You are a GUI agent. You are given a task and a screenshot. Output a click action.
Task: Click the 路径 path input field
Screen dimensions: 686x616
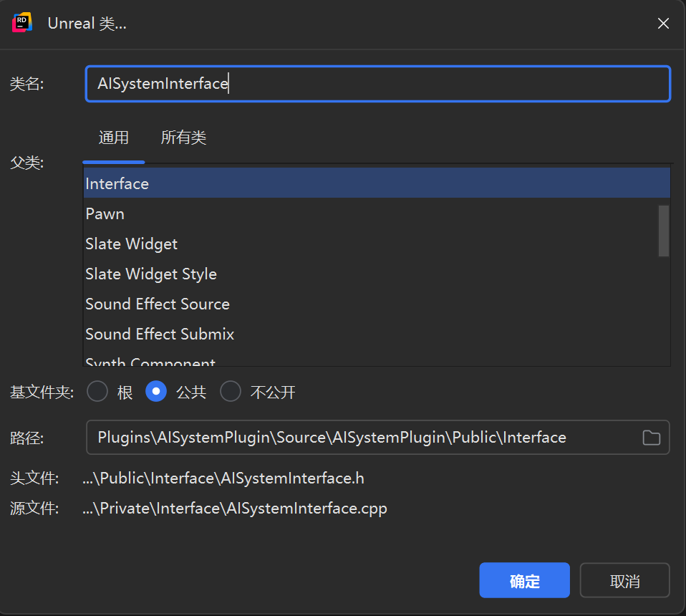[x=378, y=438]
